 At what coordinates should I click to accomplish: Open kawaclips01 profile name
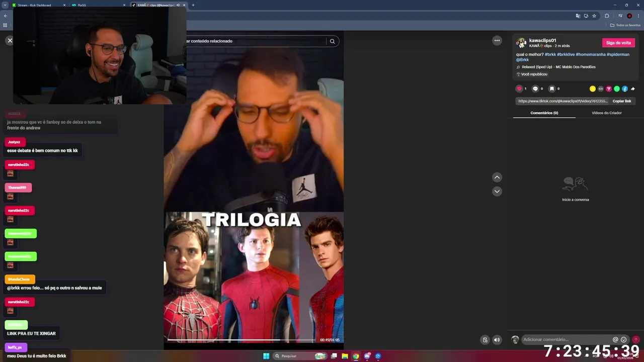pos(542,40)
